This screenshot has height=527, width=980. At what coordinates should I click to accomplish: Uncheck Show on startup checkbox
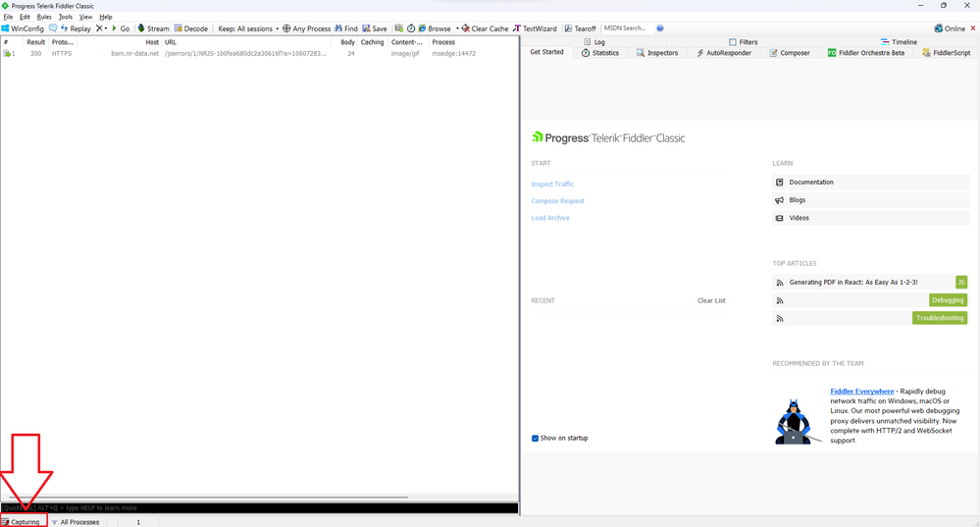535,439
